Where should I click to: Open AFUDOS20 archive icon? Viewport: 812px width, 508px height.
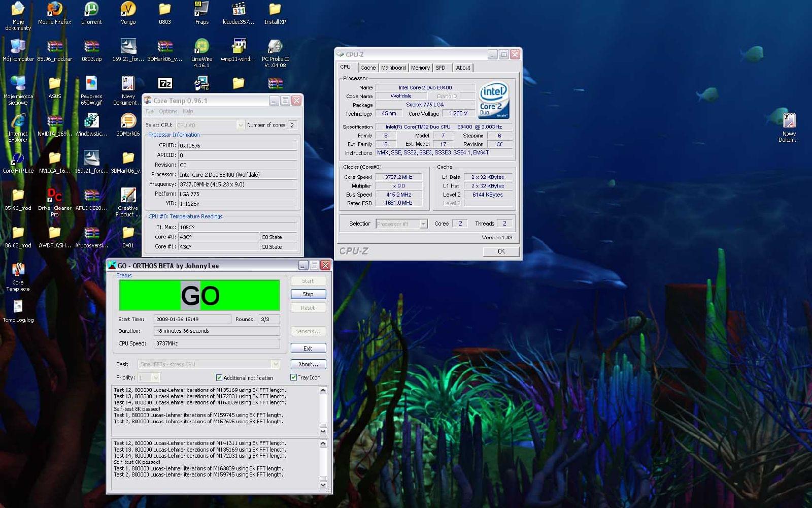coord(91,200)
